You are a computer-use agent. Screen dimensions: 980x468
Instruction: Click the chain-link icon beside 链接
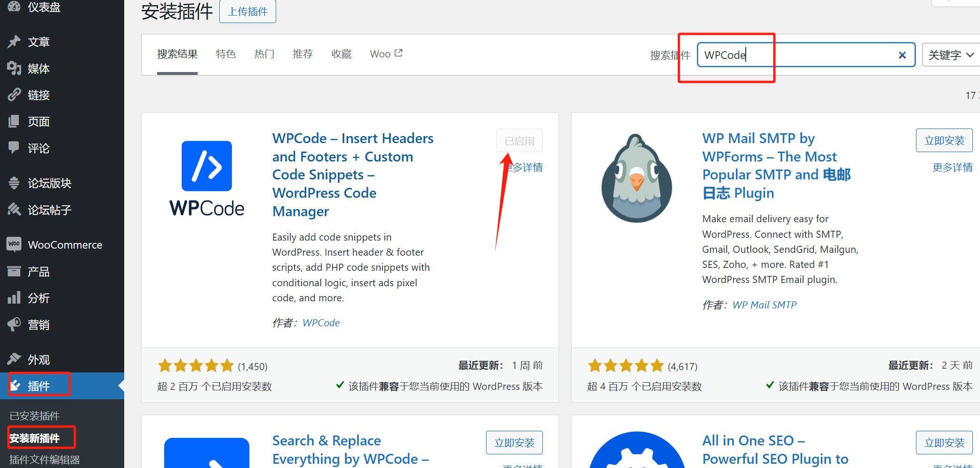tap(14, 95)
